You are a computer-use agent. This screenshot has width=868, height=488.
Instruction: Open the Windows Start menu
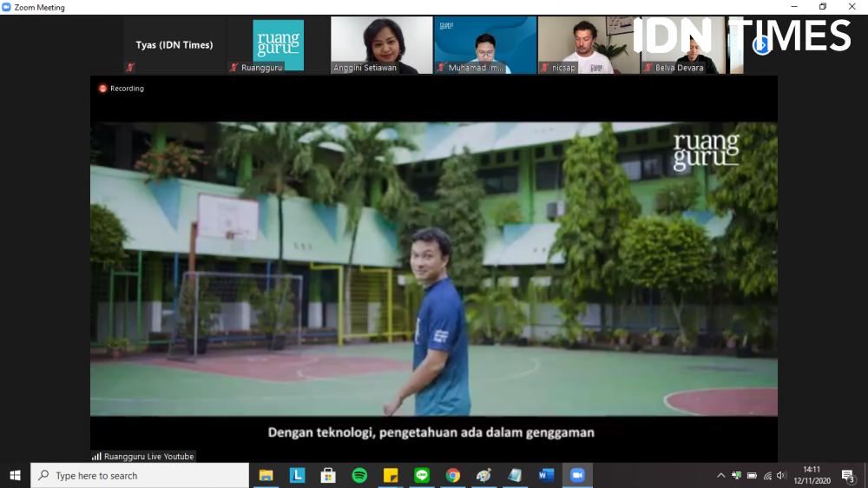15,475
